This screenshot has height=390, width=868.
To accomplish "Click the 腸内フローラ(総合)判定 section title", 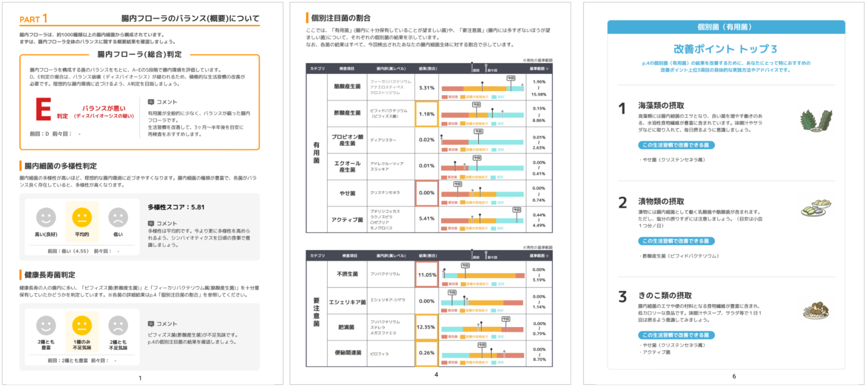I will [x=140, y=54].
